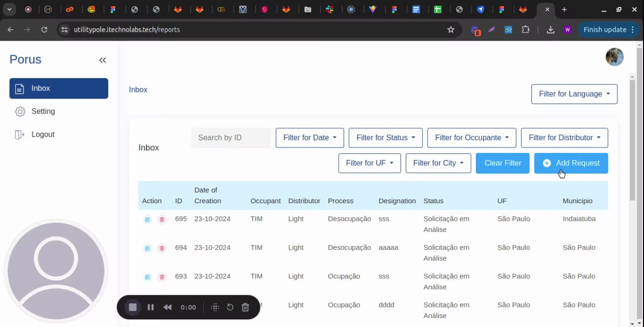Expand Filter for Occupante dropdown
Screen dimensions: 644x327
pyautogui.click(x=472, y=138)
